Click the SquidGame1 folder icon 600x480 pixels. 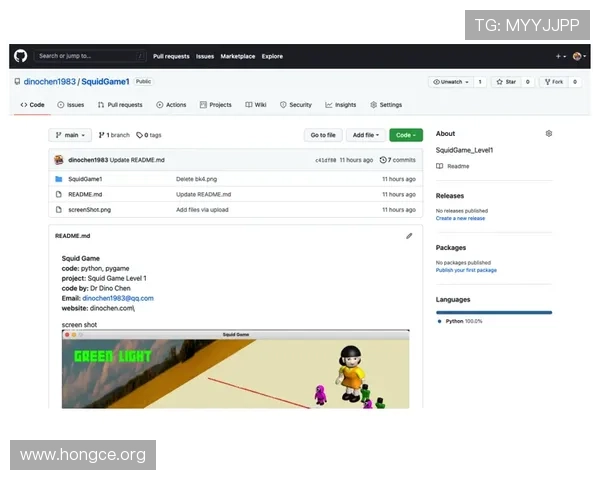click(x=59, y=179)
